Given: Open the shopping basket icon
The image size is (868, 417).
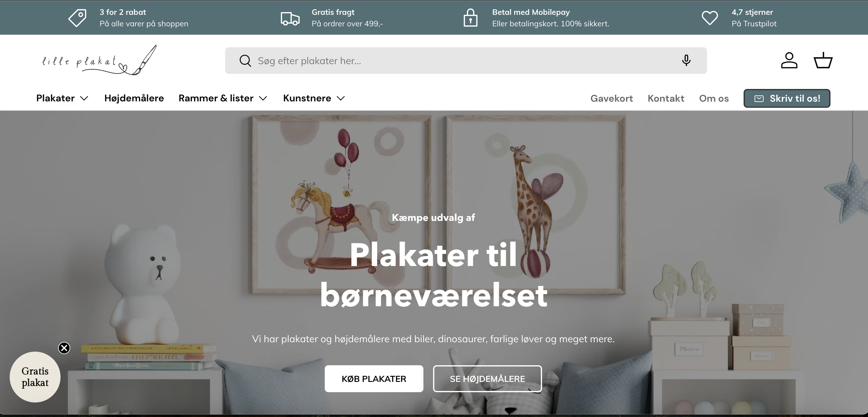Looking at the screenshot, I should (x=823, y=60).
